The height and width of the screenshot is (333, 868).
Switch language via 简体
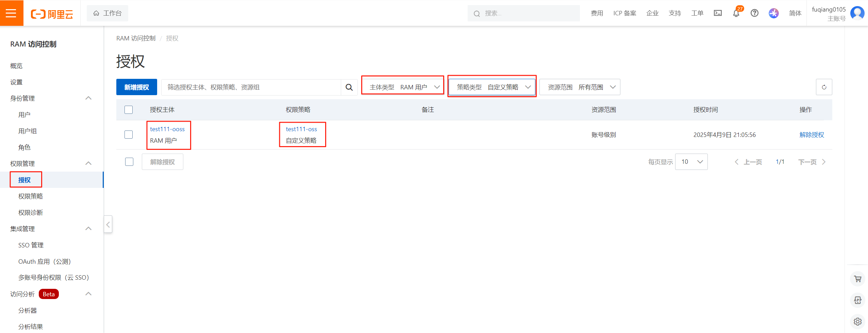pos(795,13)
